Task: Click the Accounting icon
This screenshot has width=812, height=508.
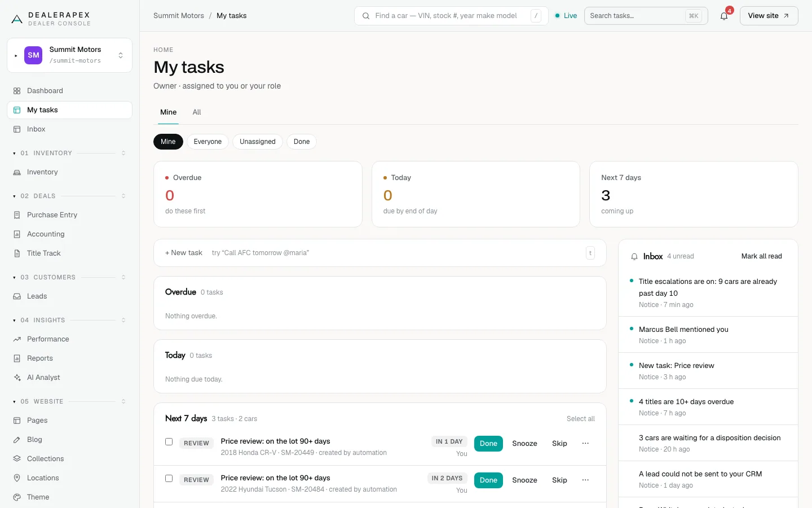Action: [17, 234]
